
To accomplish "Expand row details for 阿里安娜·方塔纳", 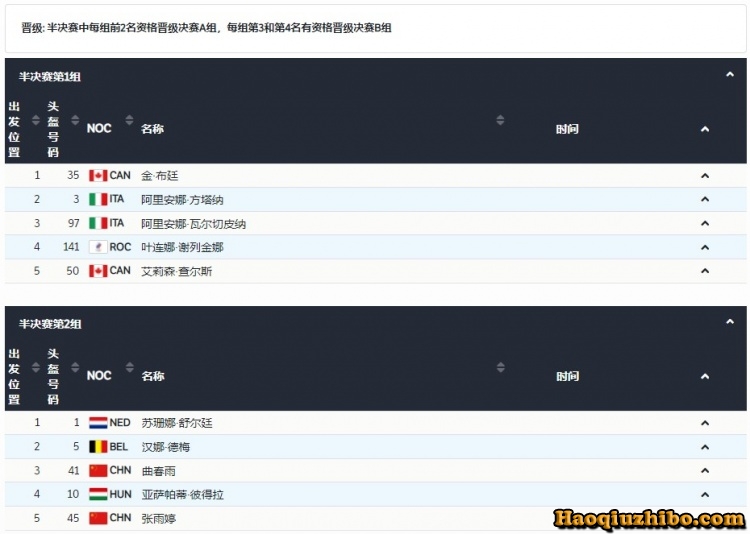I will [705, 199].
